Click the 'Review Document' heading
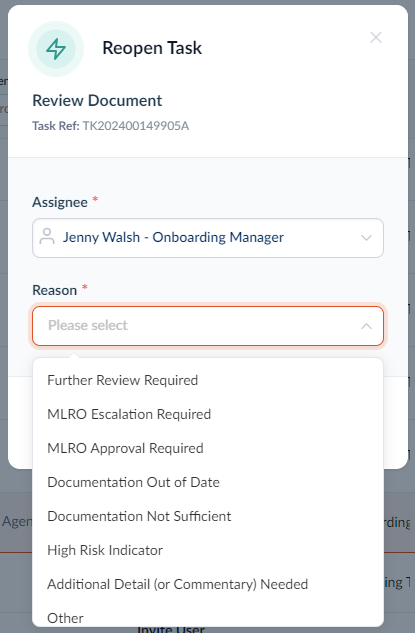Image resolution: width=415 pixels, height=633 pixels. [x=97, y=101]
